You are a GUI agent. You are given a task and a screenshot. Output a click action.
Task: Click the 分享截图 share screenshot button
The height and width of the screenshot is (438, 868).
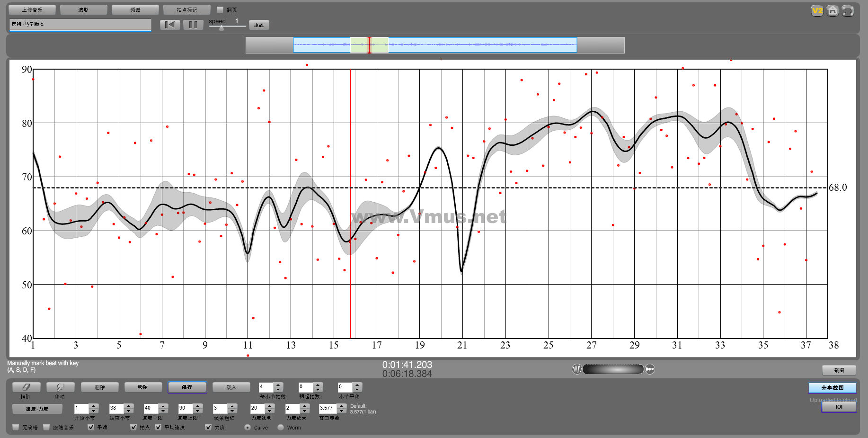coord(832,388)
